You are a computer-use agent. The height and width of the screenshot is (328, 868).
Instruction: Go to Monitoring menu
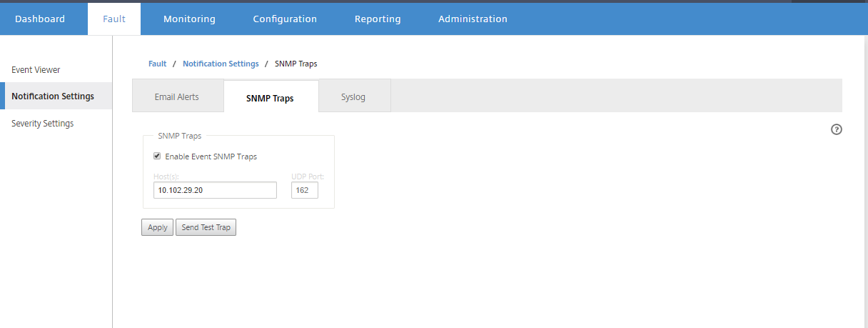click(189, 19)
